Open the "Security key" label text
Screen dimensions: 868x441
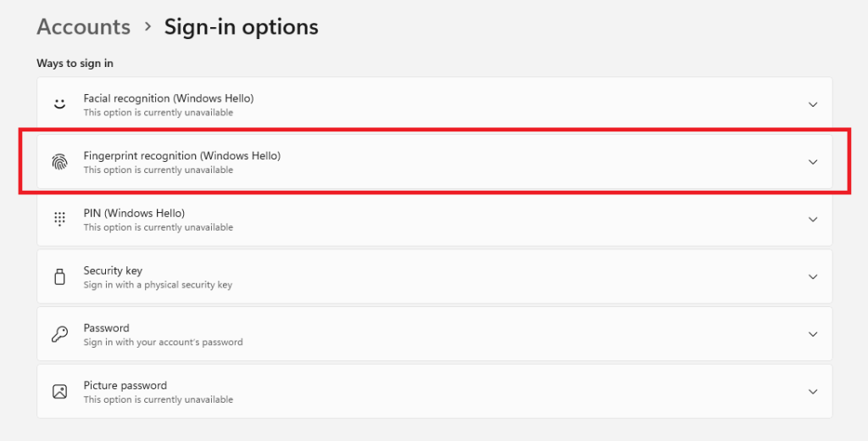(113, 271)
